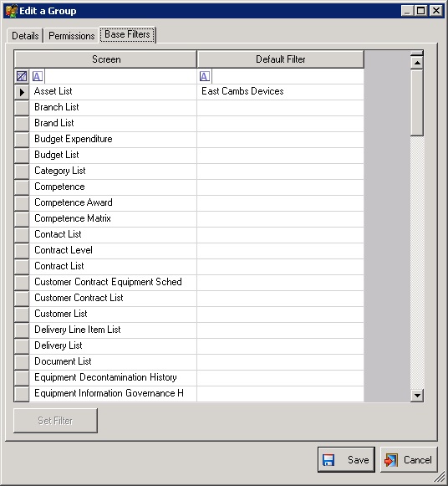This screenshot has width=448, height=486.
Task: Click the Save button
Action: pyautogui.click(x=346, y=460)
